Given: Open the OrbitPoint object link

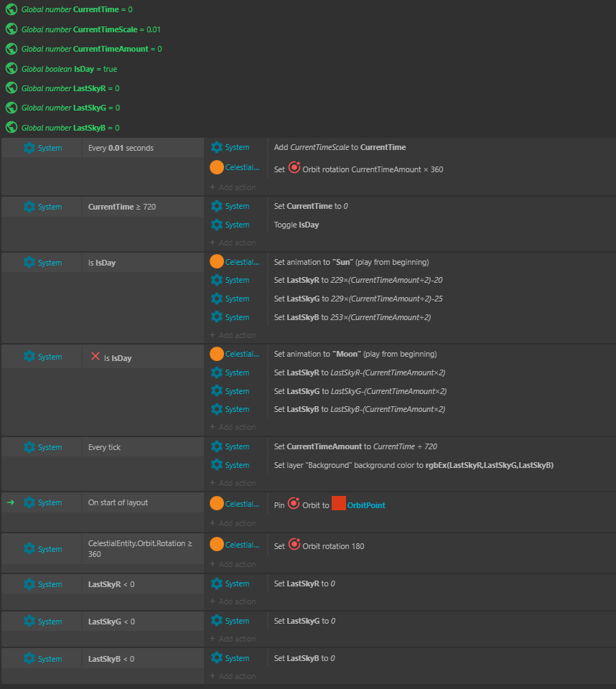Looking at the screenshot, I should [x=366, y=505].
